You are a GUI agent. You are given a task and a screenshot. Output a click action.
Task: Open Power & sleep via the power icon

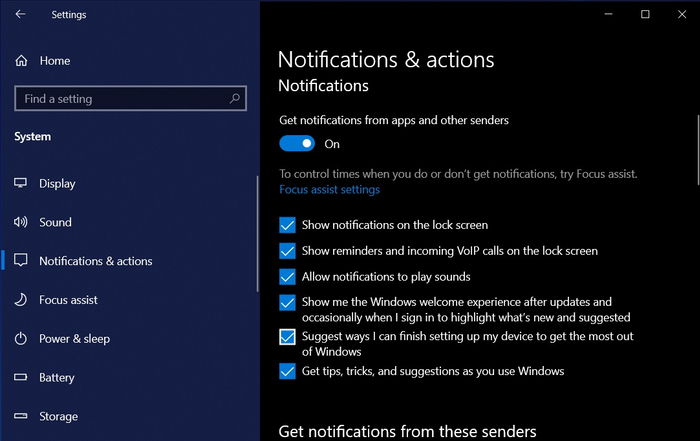21,338
